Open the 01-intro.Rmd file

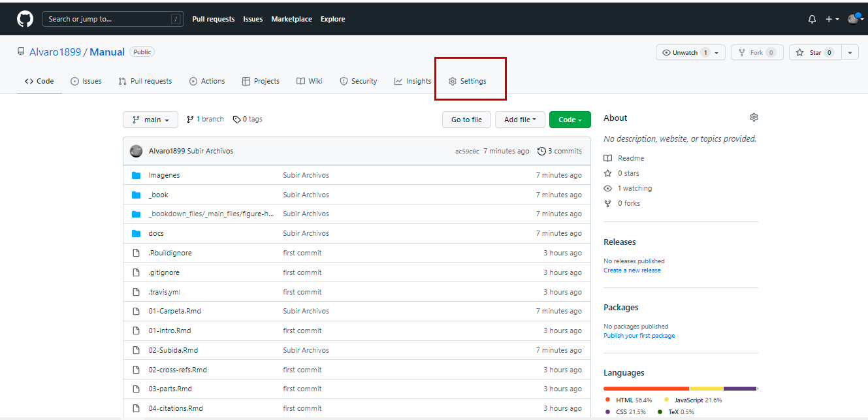click(170, 331)
